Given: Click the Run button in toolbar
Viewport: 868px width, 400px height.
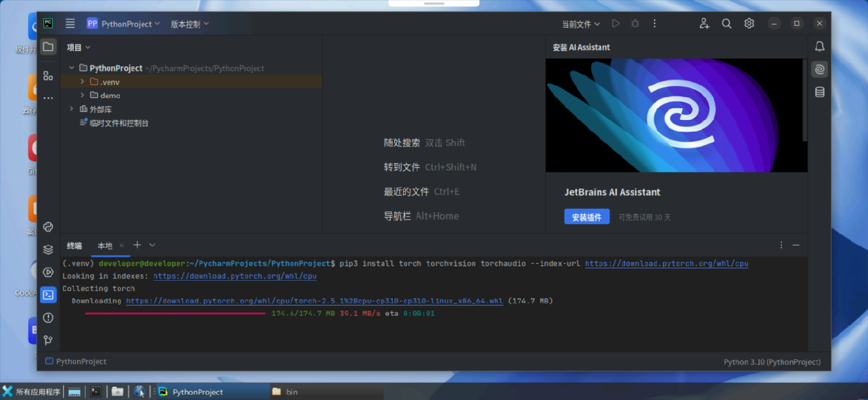Looking at the screenshot, I should pyautogui.click(x=616, y=23).
